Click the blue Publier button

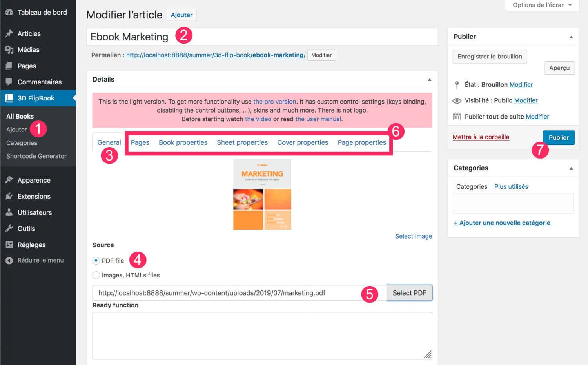558,138
